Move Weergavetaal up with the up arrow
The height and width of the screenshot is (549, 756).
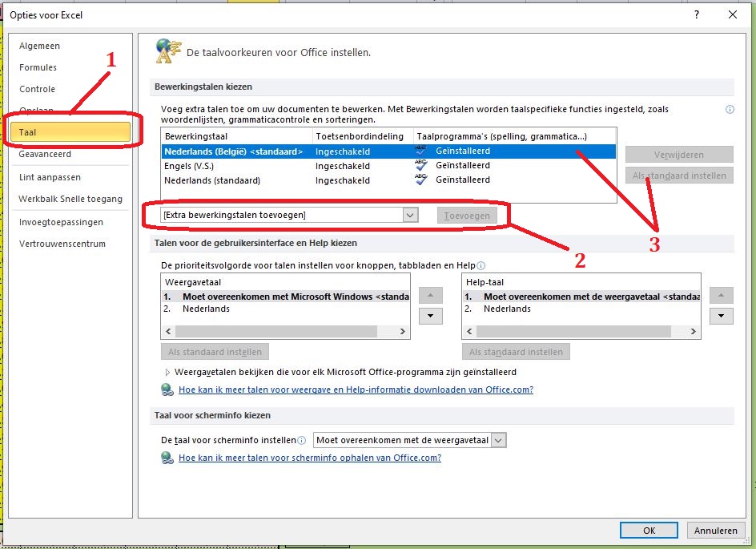pyautogui.click(x=431, y=296)
